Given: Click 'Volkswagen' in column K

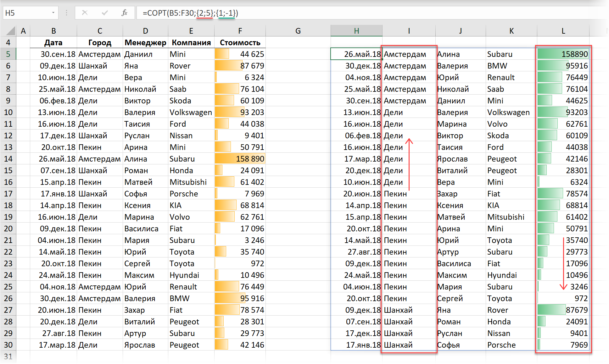Looking at the screenshot, I should tap(511, 112).
